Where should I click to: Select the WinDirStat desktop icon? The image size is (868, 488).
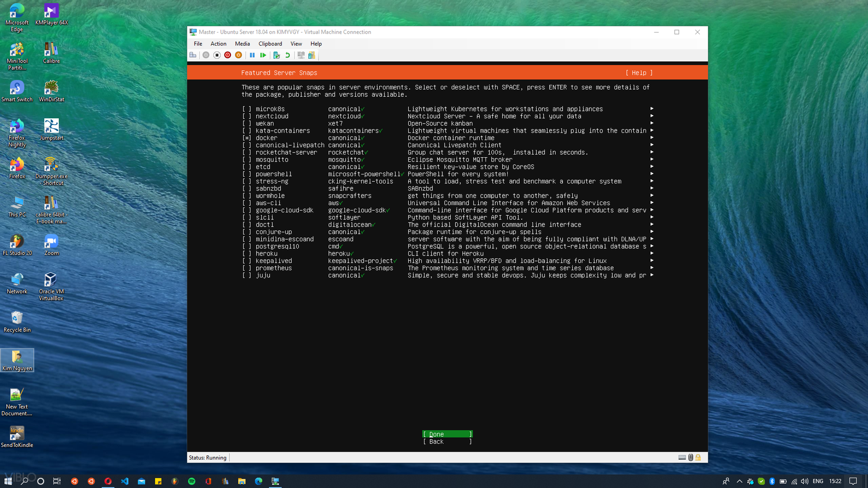[x=52, y=91]
